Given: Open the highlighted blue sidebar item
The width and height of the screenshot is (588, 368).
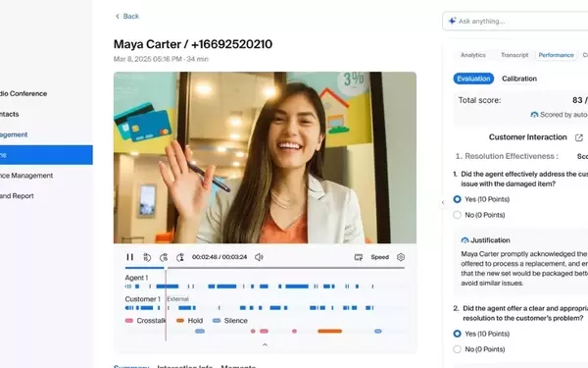Looking at the screenshot, I should [46, 155].
